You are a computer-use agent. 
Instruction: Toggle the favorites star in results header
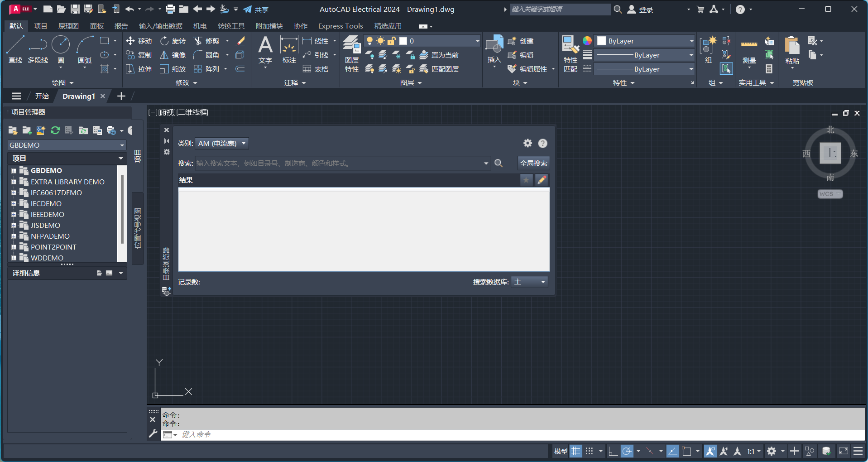[526, 180]
